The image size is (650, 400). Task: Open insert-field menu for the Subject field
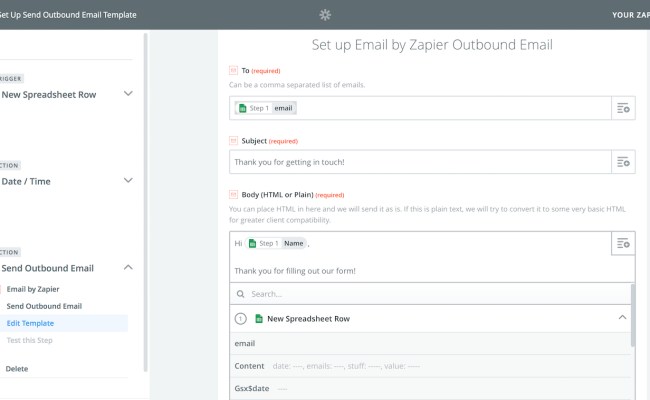(623, 162)
